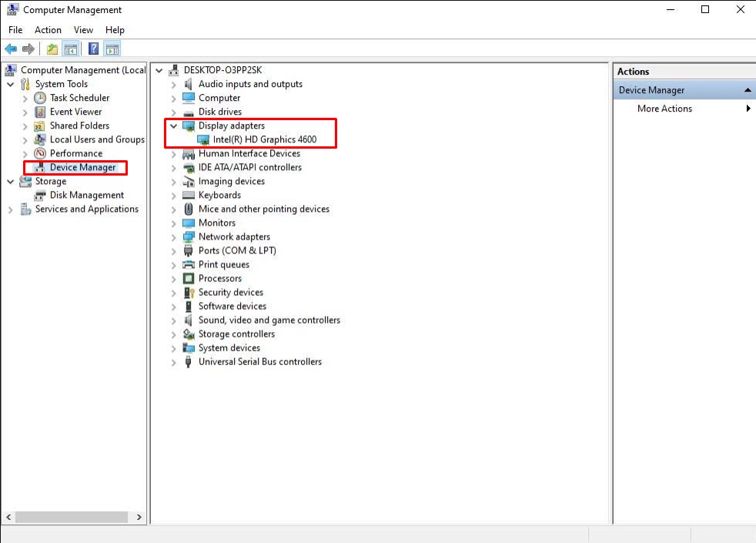756x543 pixels.
Task: Expand Services and Applications node
Action: pyautogui.click(x=10, y=209)
